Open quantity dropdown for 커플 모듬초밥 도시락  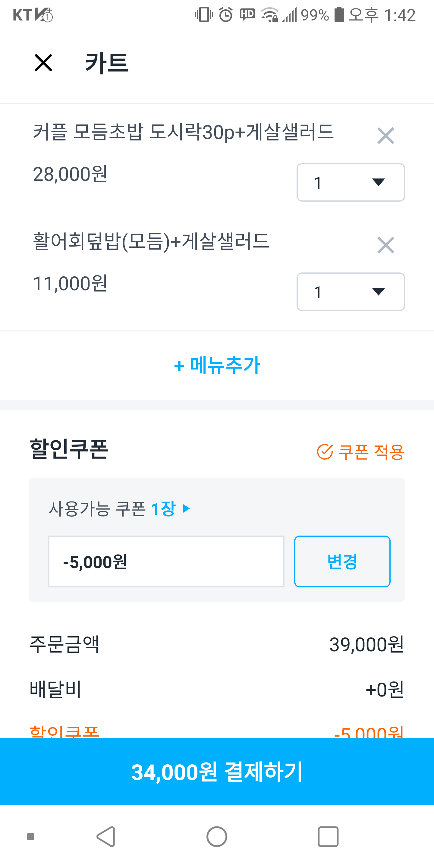(351, 182)
